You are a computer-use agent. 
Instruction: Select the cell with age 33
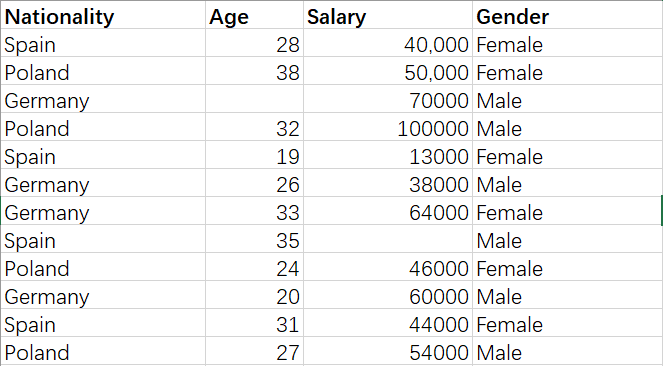coord(255,211)
